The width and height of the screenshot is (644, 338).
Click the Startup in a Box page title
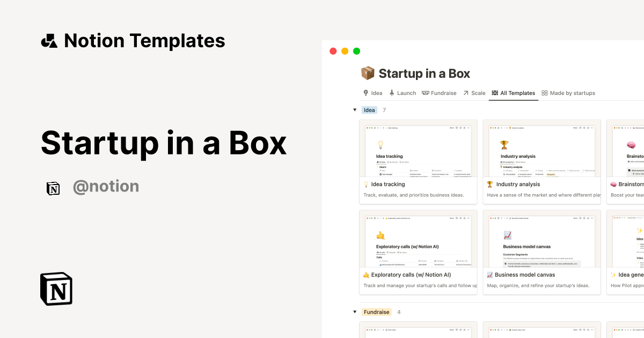[424, 73]
